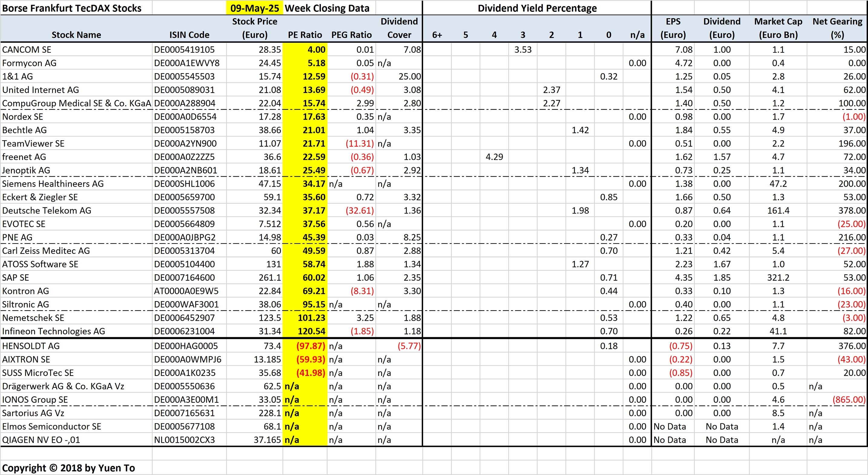Click the 'PE Ratio' column header
Screen dimensions: 868x475
[x=305, y=35]
